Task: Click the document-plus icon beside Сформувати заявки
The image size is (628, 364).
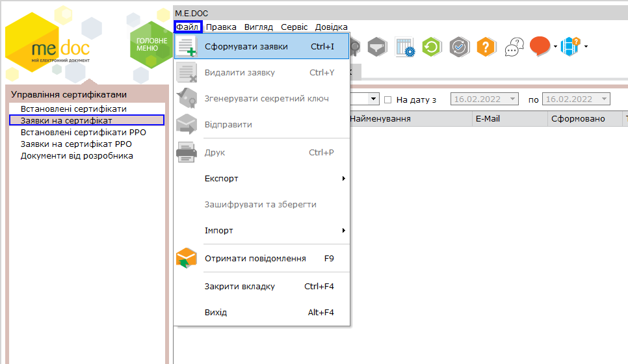Action: (x=187, y=46)
